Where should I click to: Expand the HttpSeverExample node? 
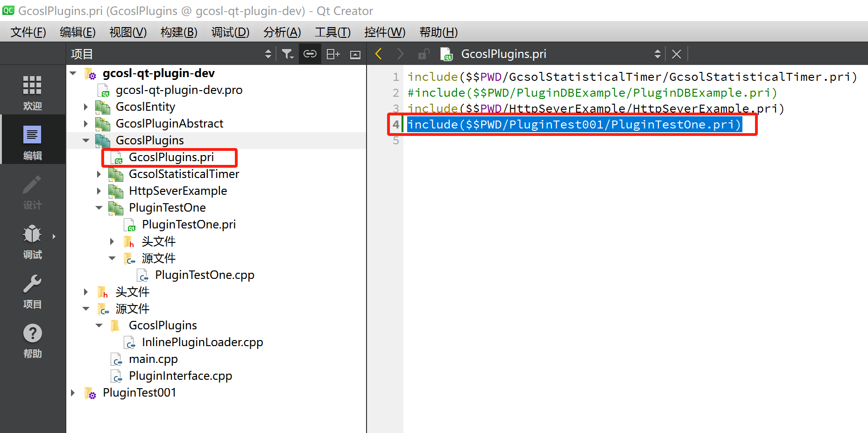99,191
